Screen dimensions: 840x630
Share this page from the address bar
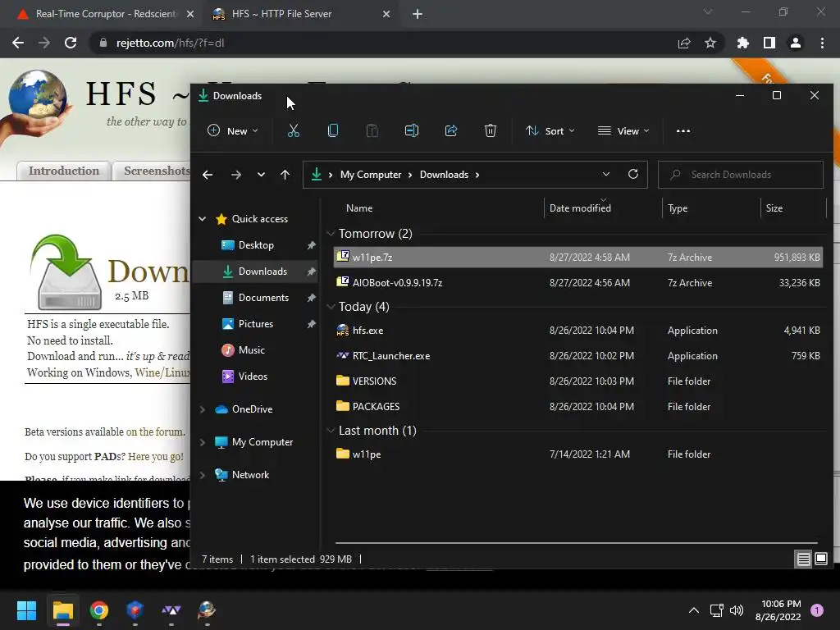pos(684,43)
